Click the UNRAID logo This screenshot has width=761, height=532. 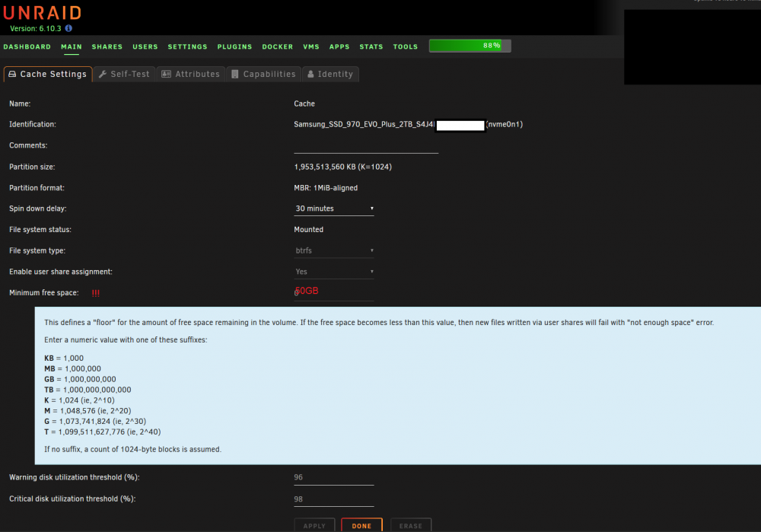click(42, 13)
